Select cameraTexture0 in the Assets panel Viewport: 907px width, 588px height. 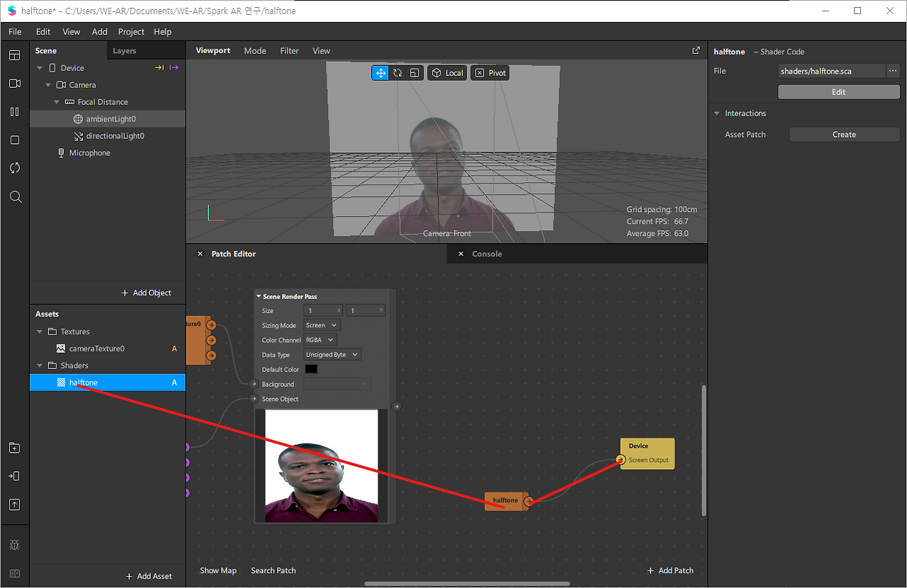(108, 349)
